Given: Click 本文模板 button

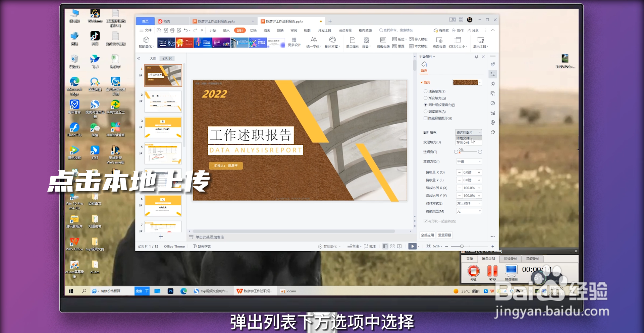Looking at the screenshot, I should point(418,47).
